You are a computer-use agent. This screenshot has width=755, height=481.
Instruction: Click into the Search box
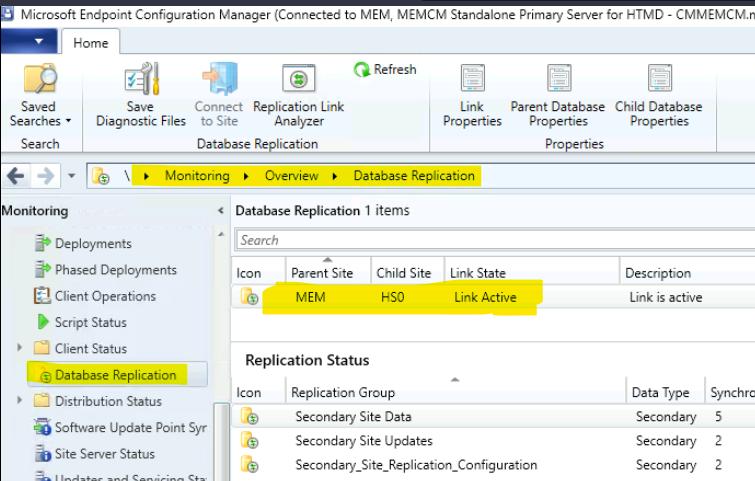coord(495,240)
